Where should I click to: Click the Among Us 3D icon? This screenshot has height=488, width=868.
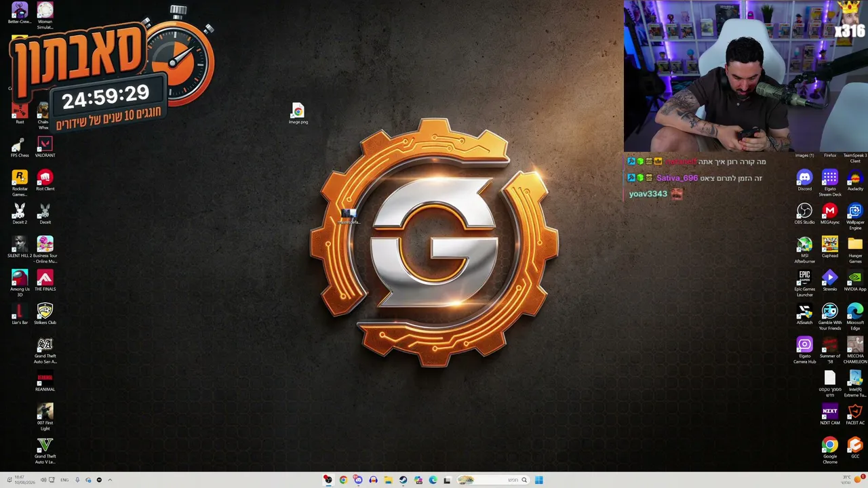point(20,283)
